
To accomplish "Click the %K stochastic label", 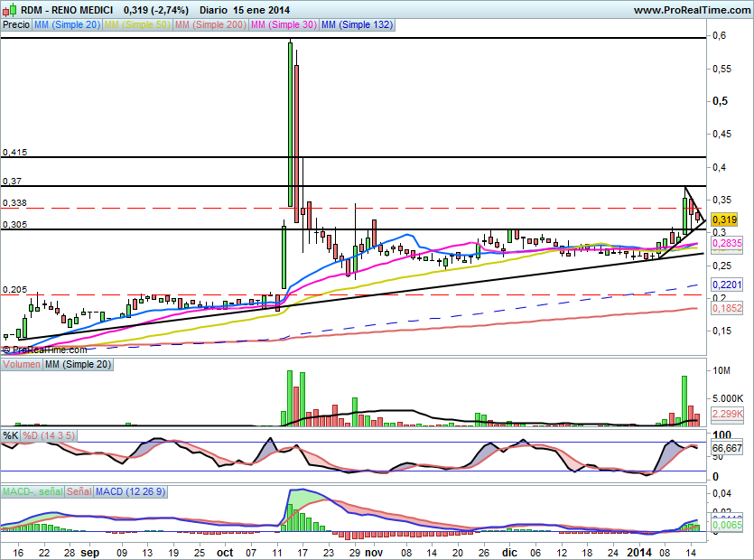I will [11, 435].
